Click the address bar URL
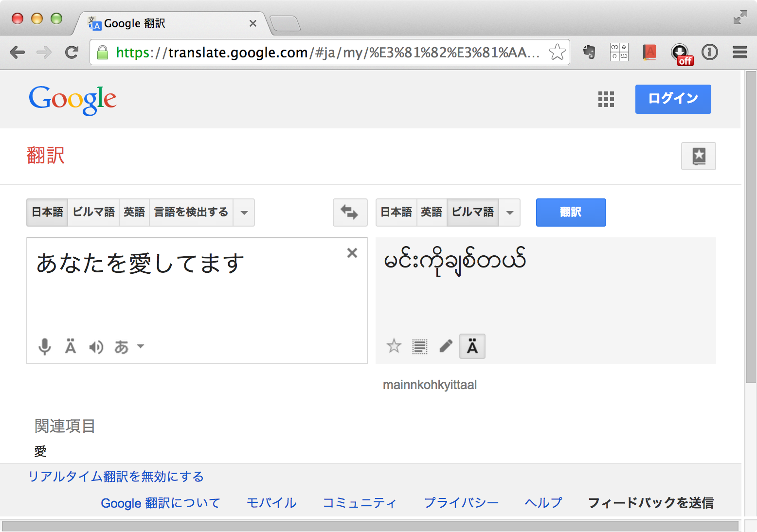This screenshot has height=532, width=757. [328, 53]
